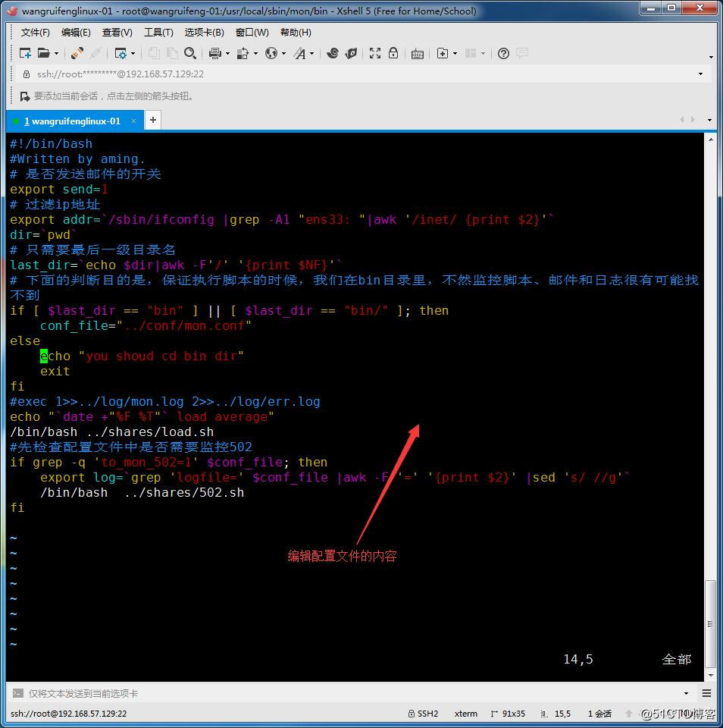
Task: Expand the file transfer dropdown arrow
Action: (255, 54)
